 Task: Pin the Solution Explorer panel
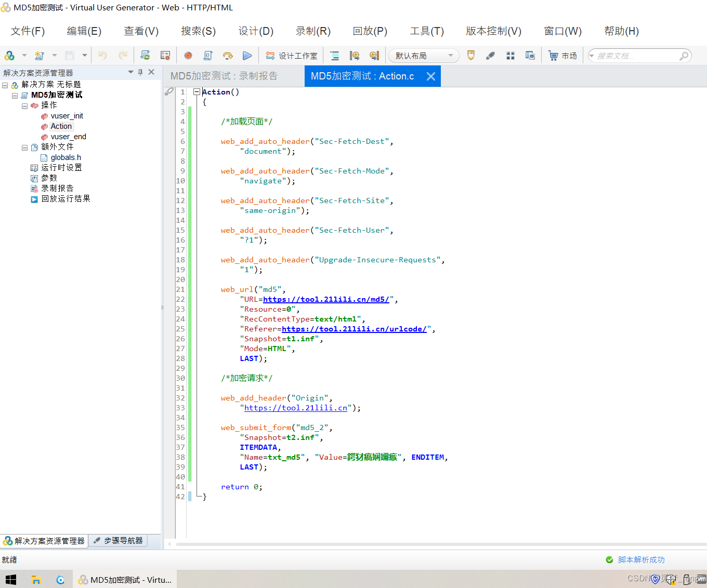tap(140, 72)
